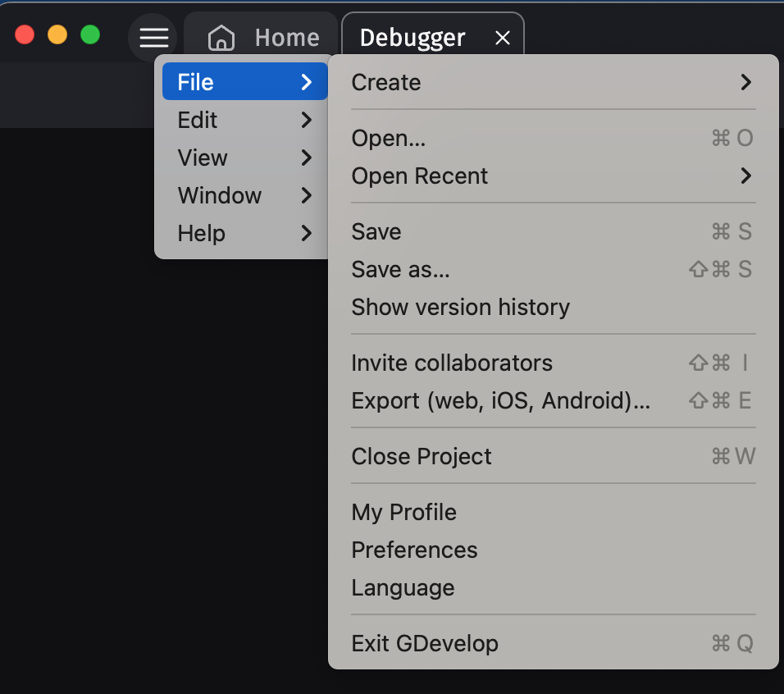784x694 pixels.
Task: Switch to the Home tab
Action: coord(286,37)
